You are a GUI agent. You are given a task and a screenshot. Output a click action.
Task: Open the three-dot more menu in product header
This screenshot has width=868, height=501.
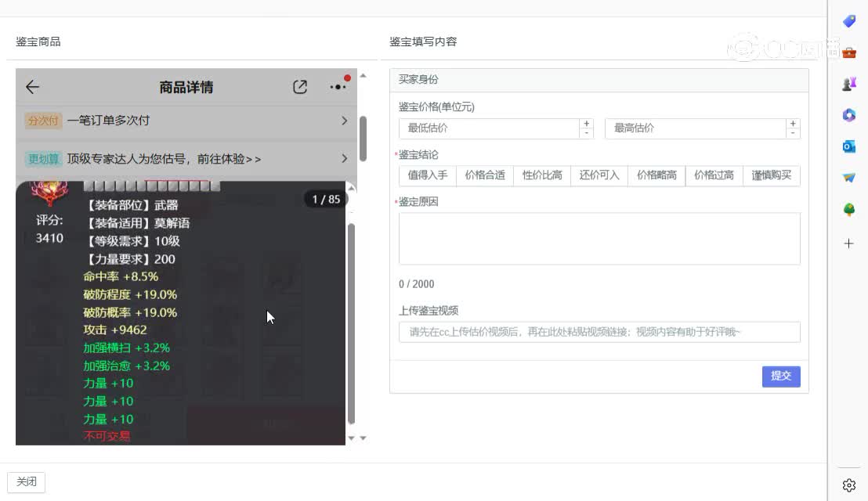[338, 87]
